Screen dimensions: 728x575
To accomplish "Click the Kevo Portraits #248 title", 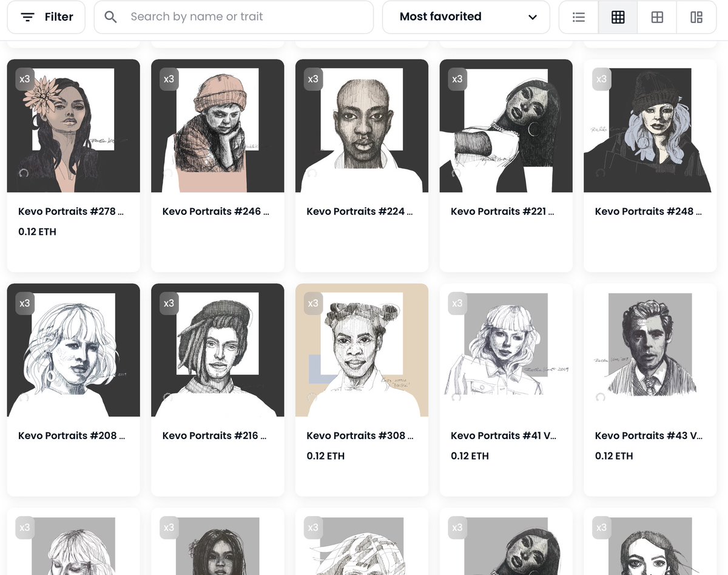I will point(649,211).
